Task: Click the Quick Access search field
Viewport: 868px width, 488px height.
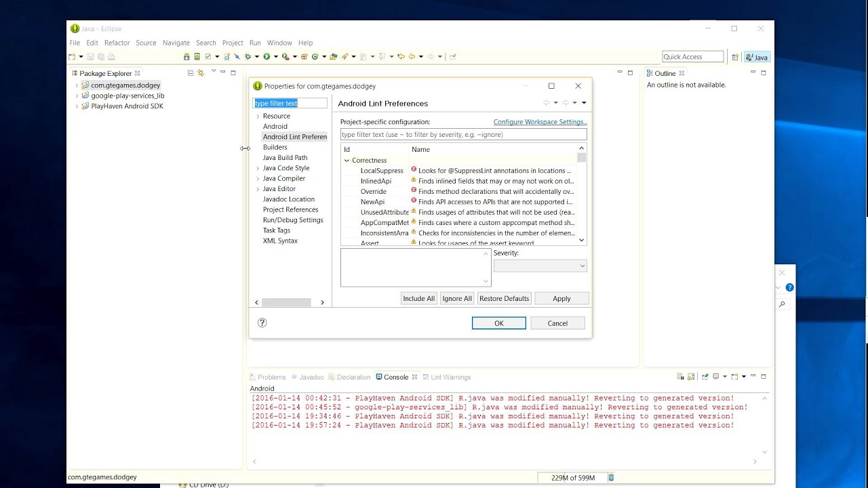Action: pyautogui.click(x=692, y=57)
